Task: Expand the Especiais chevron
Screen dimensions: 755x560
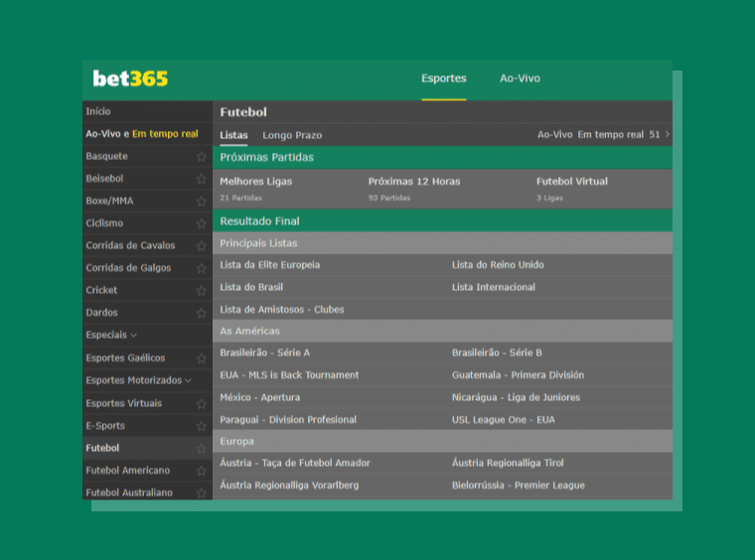Action: [x=133, y=336]
